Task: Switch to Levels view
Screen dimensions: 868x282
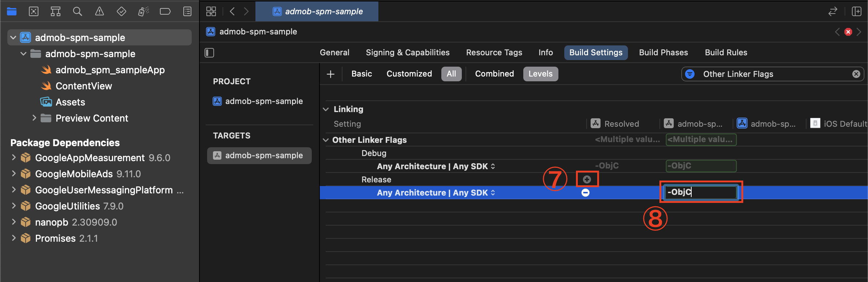Action: 540,74
